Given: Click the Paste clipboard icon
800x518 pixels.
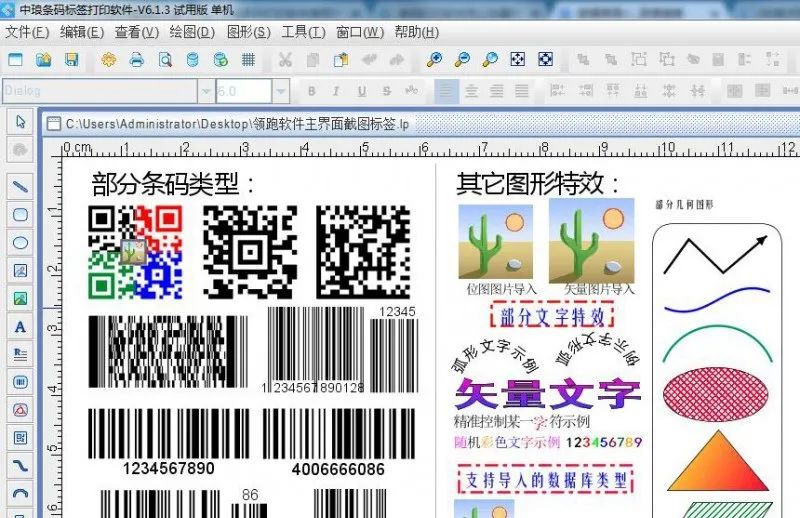Looking at the screenshot, I should 340,60.
